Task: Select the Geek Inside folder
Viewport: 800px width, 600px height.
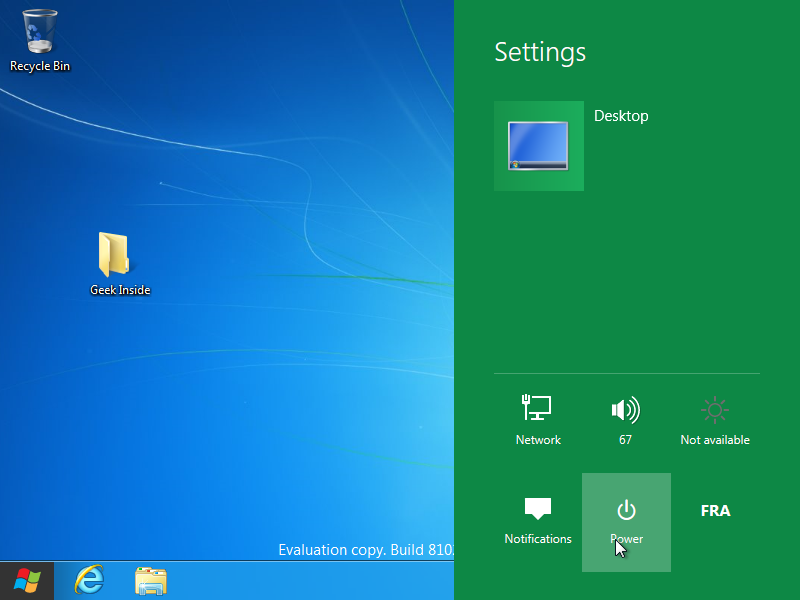Action: [120, 264]
